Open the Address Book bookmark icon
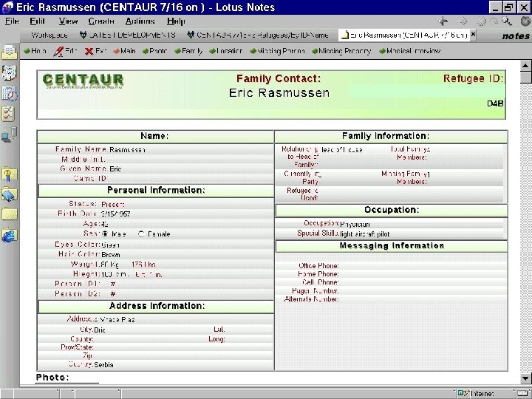 click(x=9, y=72)
